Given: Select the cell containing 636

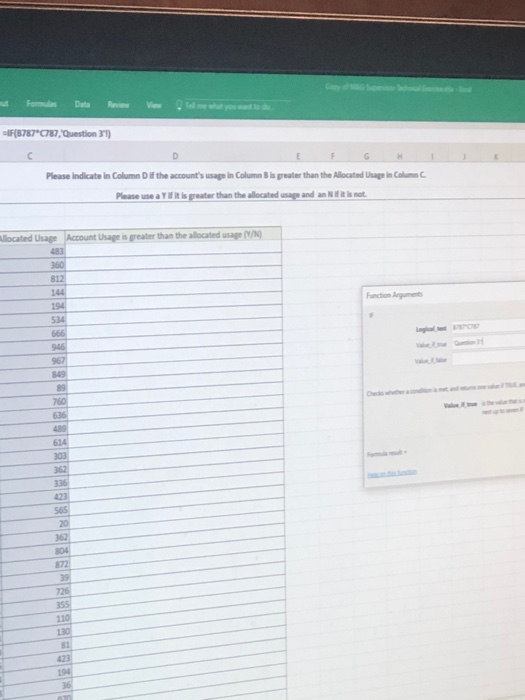Looking at the screenshot, I should [x=32, y=415].
